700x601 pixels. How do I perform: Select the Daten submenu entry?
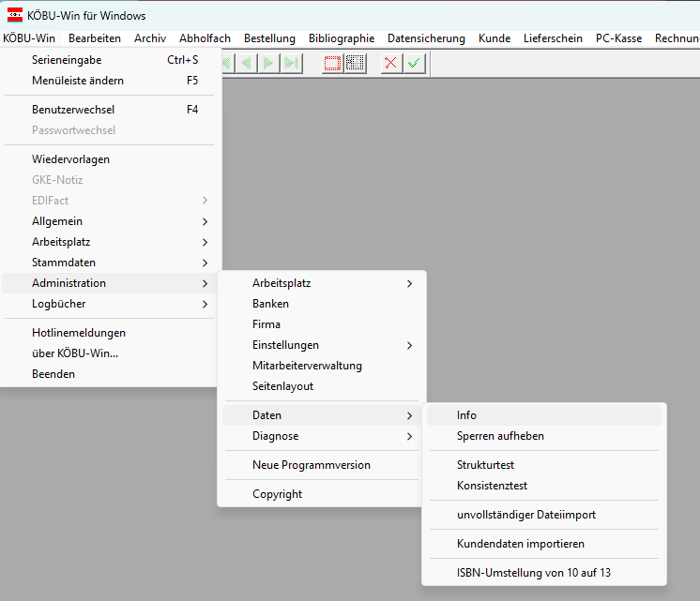322,415
